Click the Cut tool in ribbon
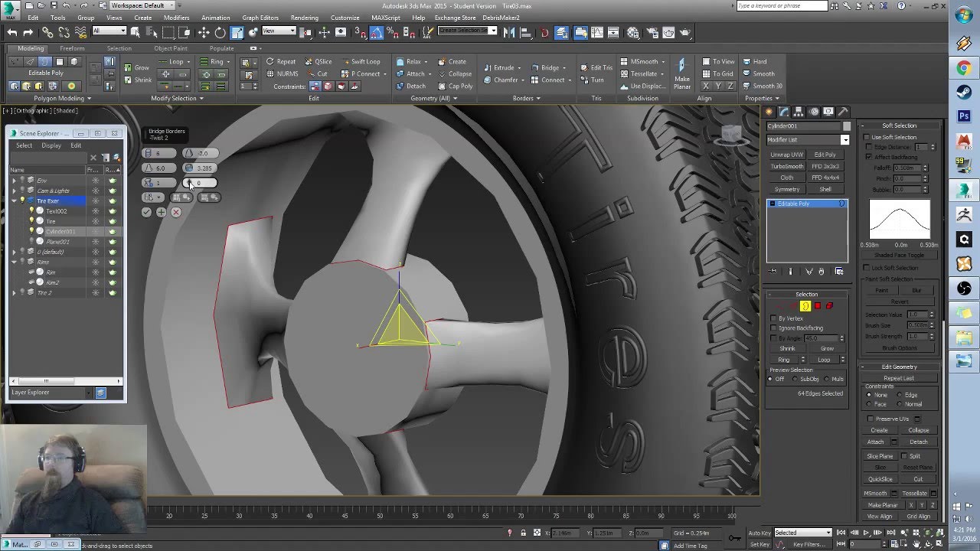The width and height of the screenshot is (980, 551). point(317,73)
